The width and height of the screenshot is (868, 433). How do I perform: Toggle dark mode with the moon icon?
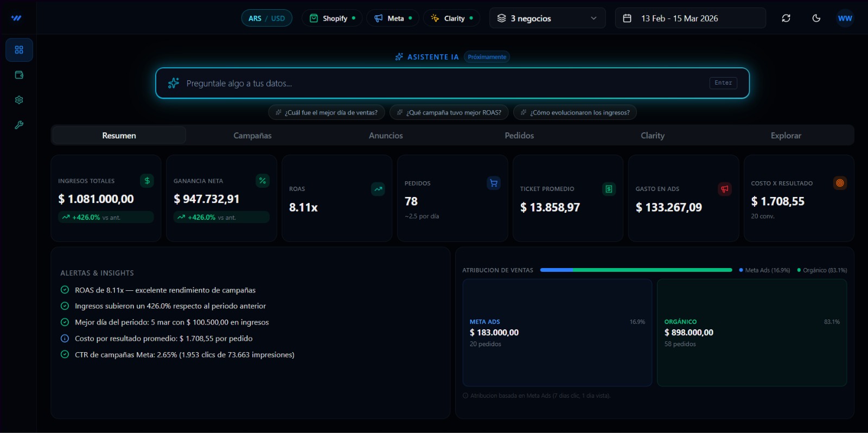coord(816,18)
